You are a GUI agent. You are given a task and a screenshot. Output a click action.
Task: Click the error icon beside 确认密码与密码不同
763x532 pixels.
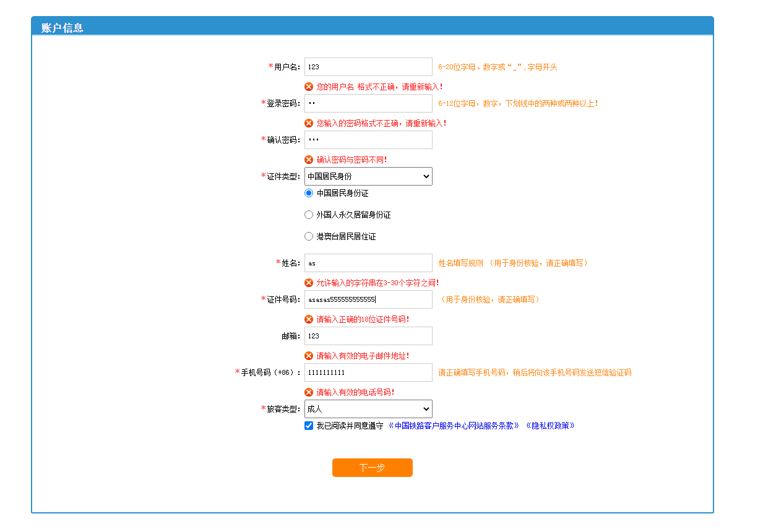click(x=309, y=160)
